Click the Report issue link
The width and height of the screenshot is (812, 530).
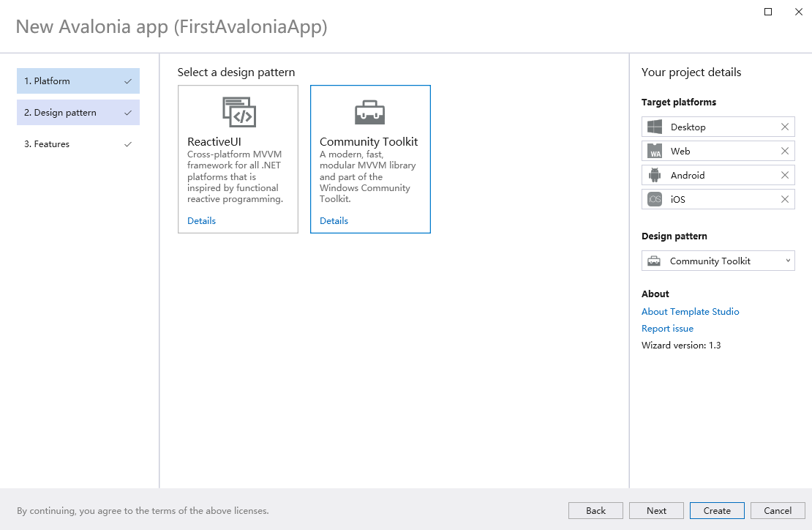667,329
